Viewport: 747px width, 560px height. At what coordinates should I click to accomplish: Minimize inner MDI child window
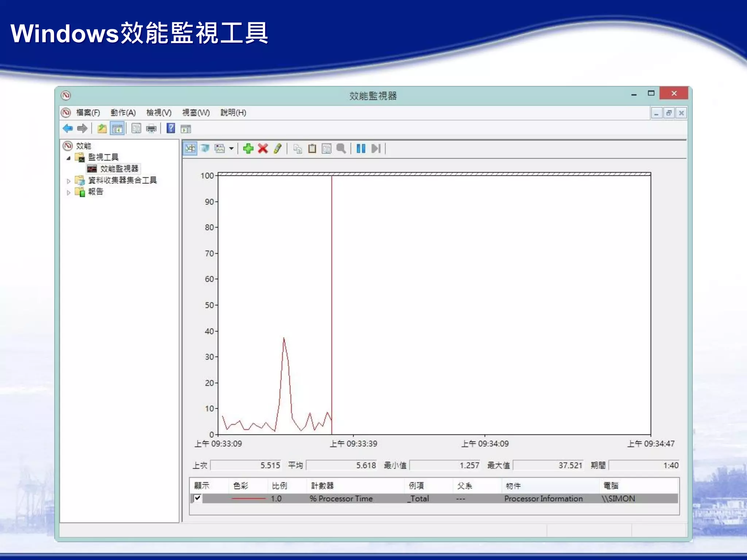click(x=657, y=113)
